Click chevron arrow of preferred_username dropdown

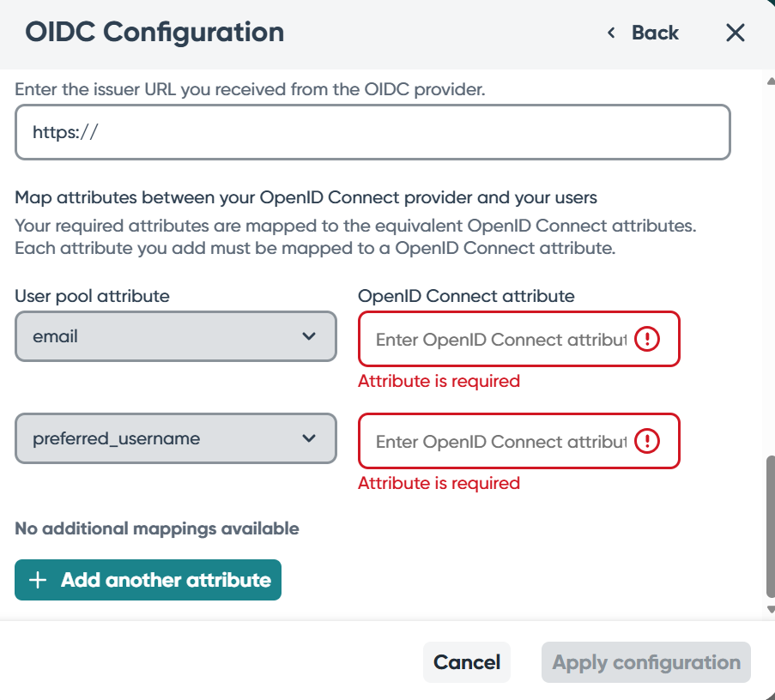click(309, 438)
